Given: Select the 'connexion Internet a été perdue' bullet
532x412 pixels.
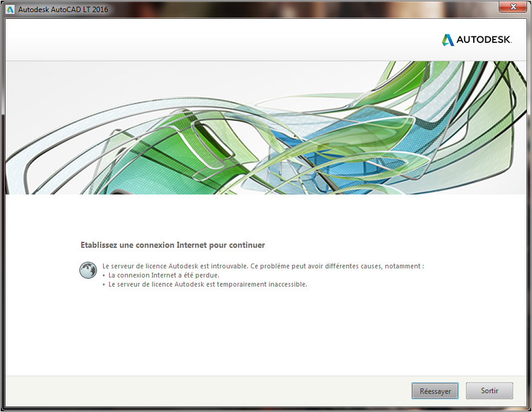Looking at the screenshot, I should coord(164,275).
